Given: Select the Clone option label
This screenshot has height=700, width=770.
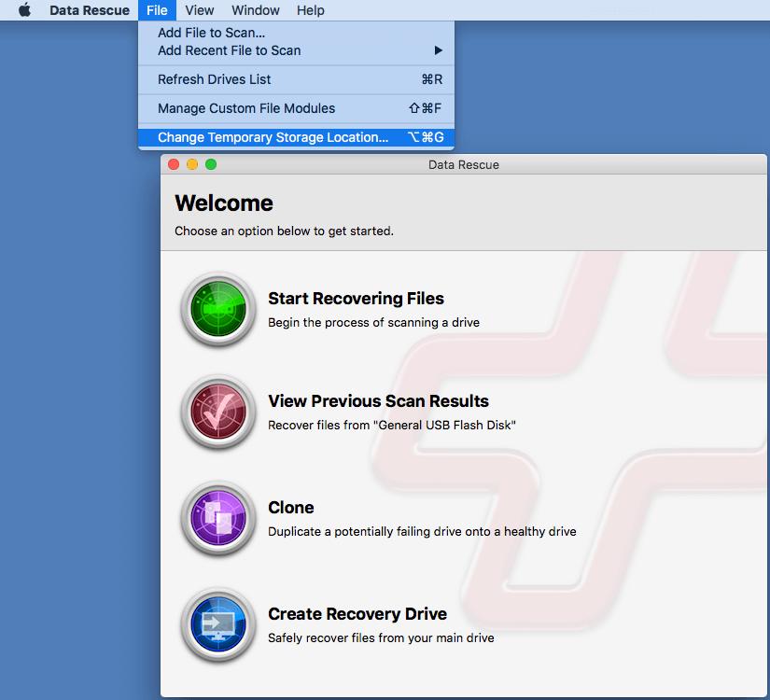Looking at the screenshot, I should point(289,508).
